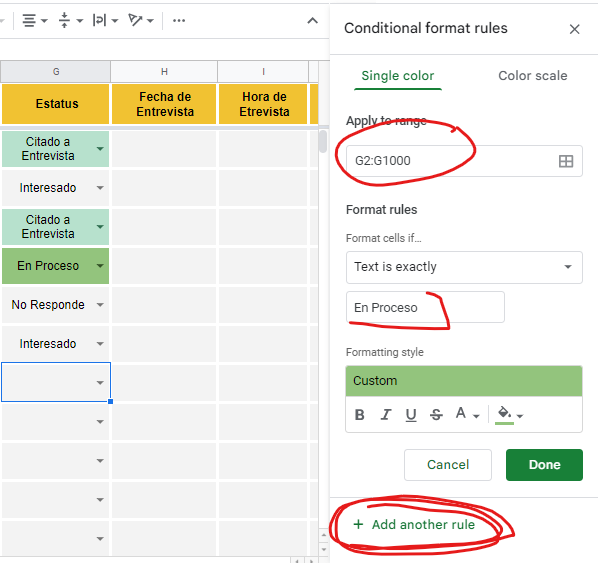The width and height of the screenshot is (598, 563).
Task: Click Add another rule
Action: pos(414,524)
